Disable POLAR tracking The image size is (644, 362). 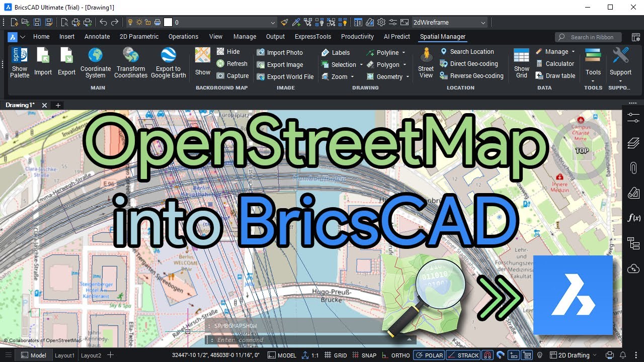pos(429,355)
